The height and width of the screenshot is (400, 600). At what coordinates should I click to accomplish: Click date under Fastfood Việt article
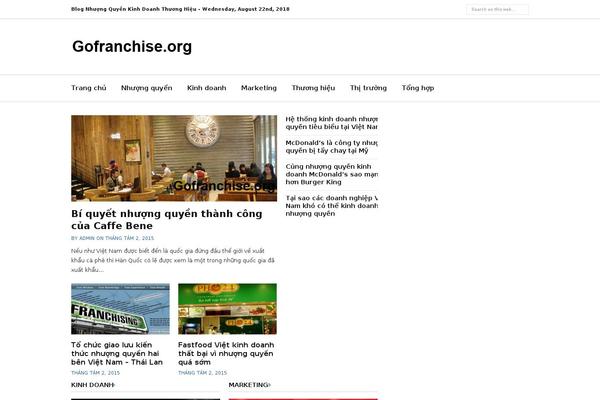pos(203,373)
